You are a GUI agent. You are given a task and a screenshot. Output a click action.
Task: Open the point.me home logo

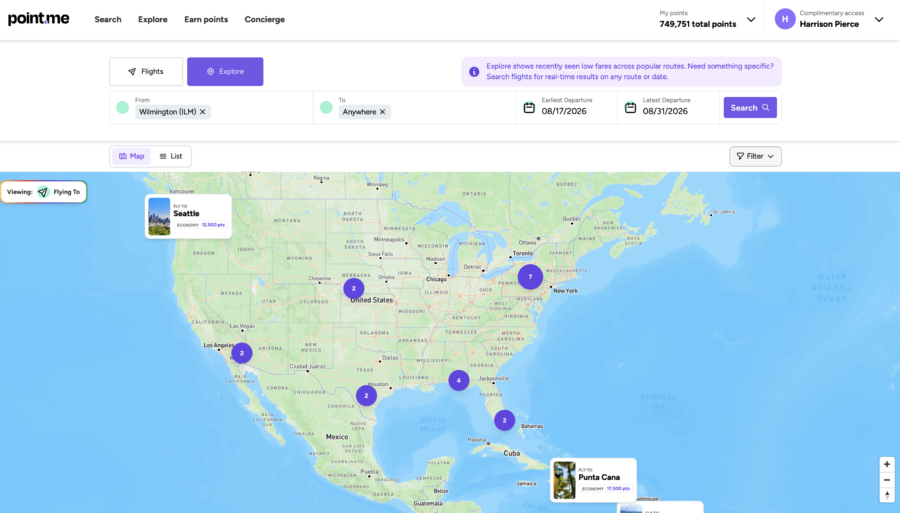[x=38, y=19]
